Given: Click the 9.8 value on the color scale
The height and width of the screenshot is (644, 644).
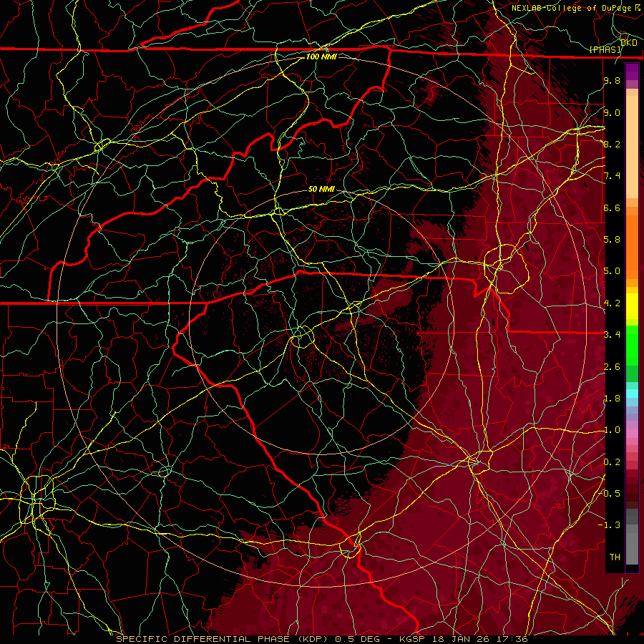Looking at the screenshot, I should [612, 80].
